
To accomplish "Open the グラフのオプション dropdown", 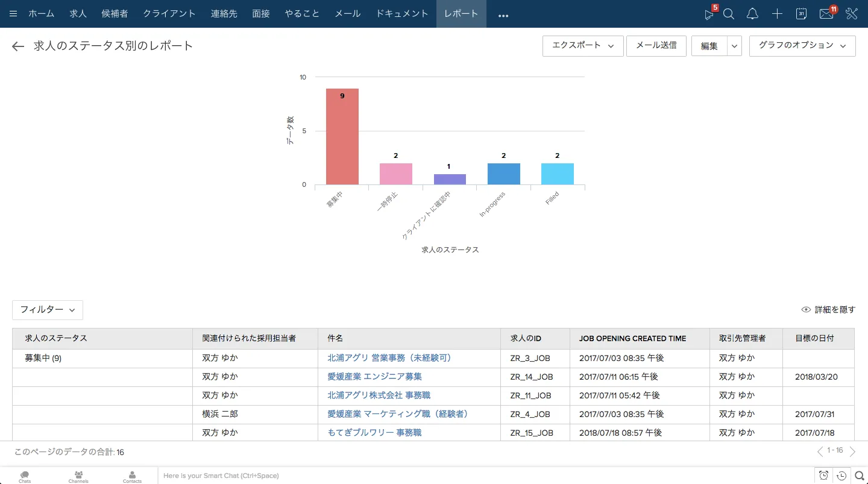I will (802, 46).
